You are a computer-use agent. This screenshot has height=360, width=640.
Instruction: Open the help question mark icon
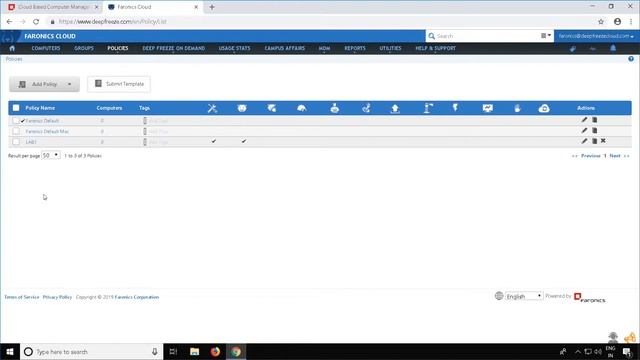[631, 59]
